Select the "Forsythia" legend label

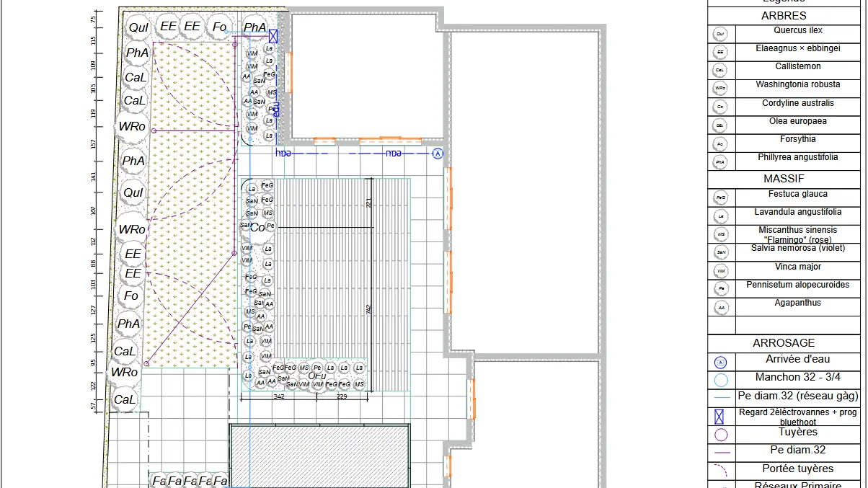point(798,139)
